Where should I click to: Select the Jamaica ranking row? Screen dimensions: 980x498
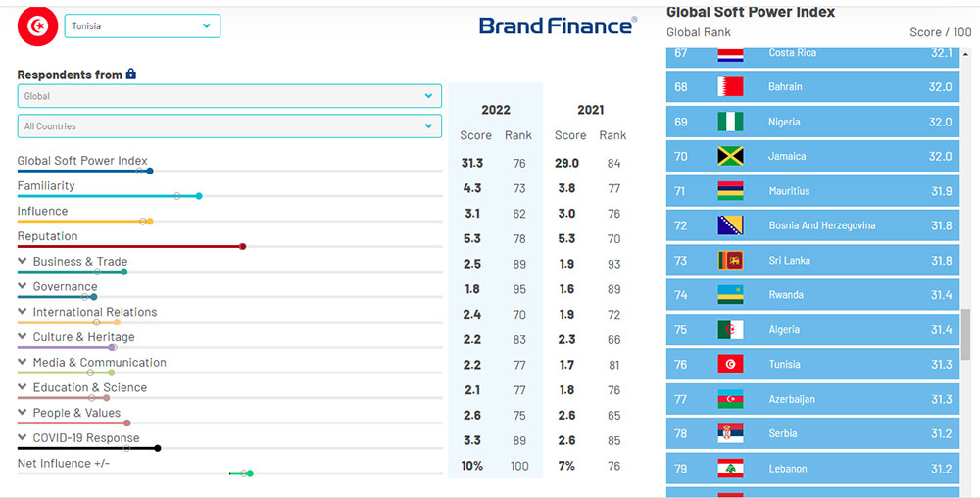pyautogui.click(x=812, y=156)
